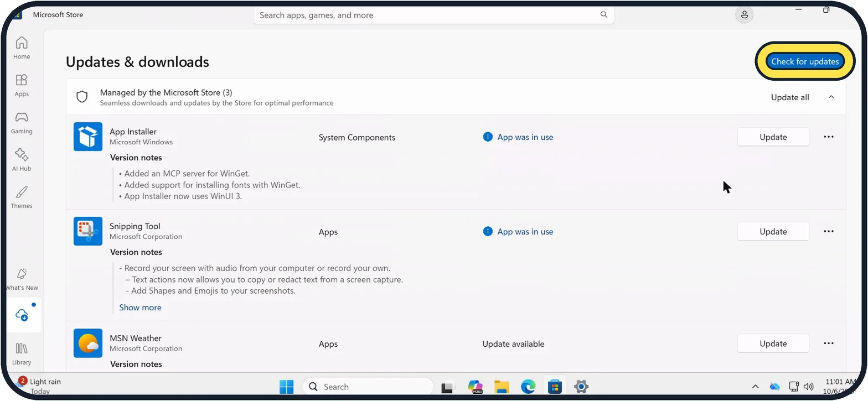This screenshot has width=868, height=401.
Task: Click the App Installer app icon
Action: point(88,137)
